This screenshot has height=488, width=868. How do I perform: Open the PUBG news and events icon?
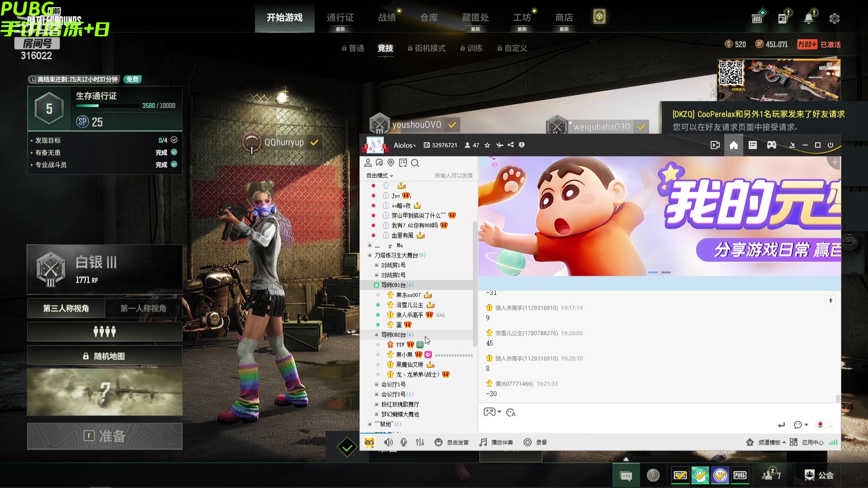click(x=783, y=18)
